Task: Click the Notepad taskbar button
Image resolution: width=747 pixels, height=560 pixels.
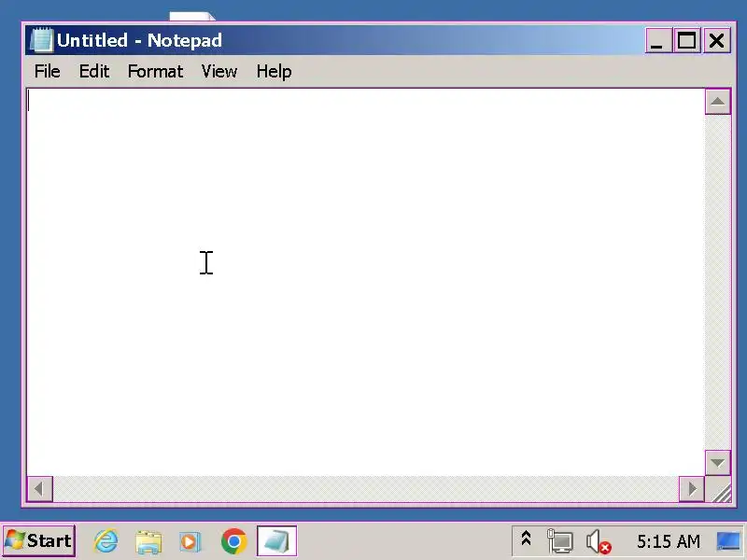Action: tap(276, 541)
